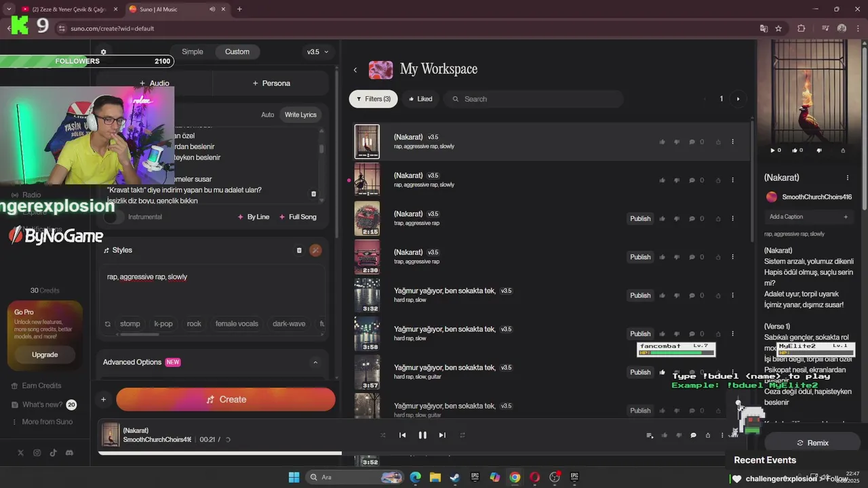Select Write Lyrics mode
The height and width of the screenshot is (488, 868).
300,115
